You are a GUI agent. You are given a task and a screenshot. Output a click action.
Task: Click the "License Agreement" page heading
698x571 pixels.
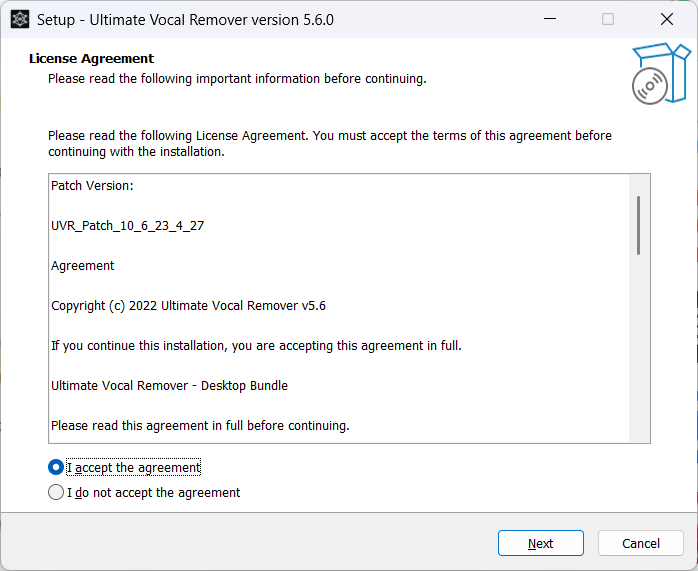pyautogui.click(x=92, y=58)
